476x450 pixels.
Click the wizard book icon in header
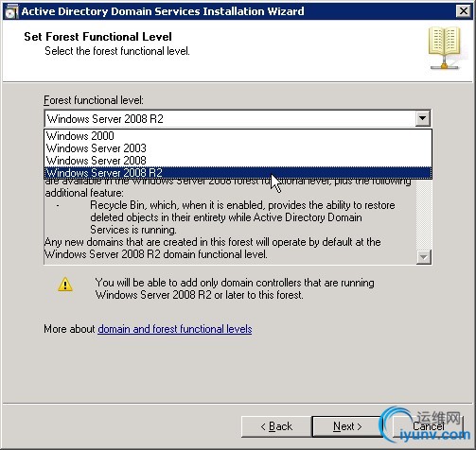point(445,48)
